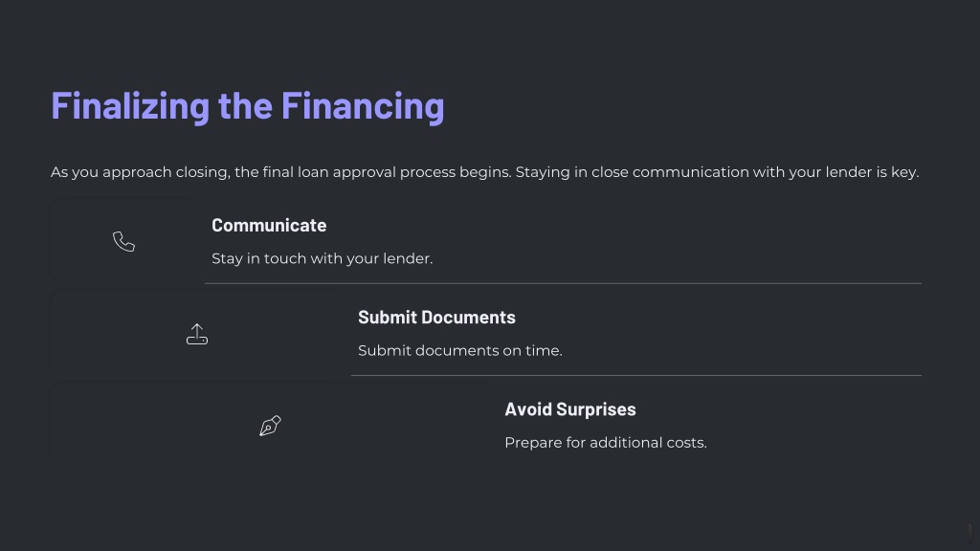The height and width of the screenshot is (551, 980).
Task: Select the upload tray icon
Action: click(197, 334)
